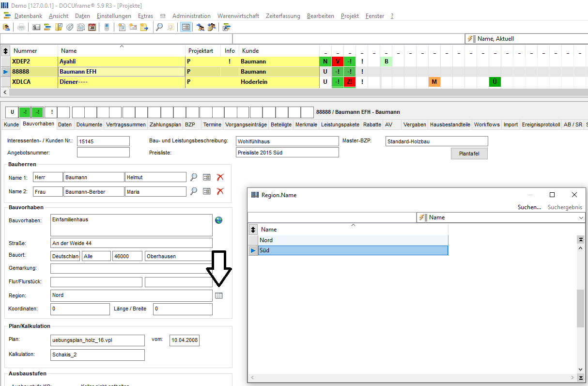The height and width of the screenshot is (386, 588).
Task: Open the detail card icon for Name 2
Action: pyautogui.click(x=207, y=191)
